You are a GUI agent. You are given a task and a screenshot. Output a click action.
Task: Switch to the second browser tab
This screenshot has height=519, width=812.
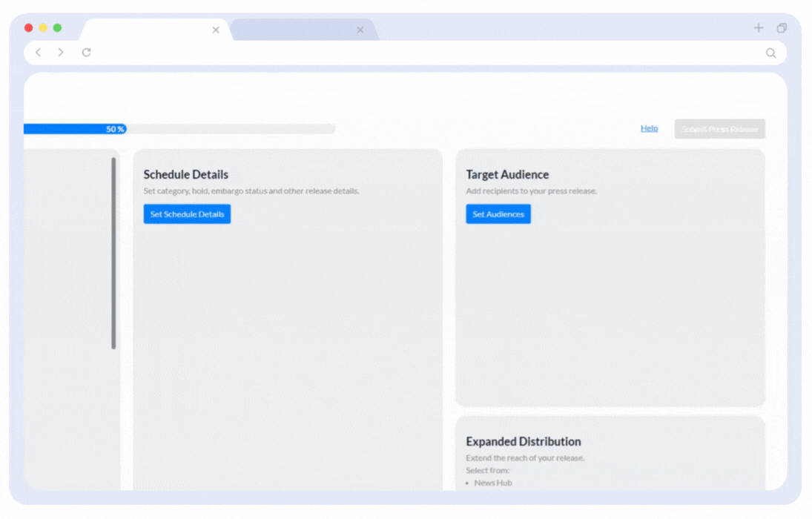coord(297,30)
